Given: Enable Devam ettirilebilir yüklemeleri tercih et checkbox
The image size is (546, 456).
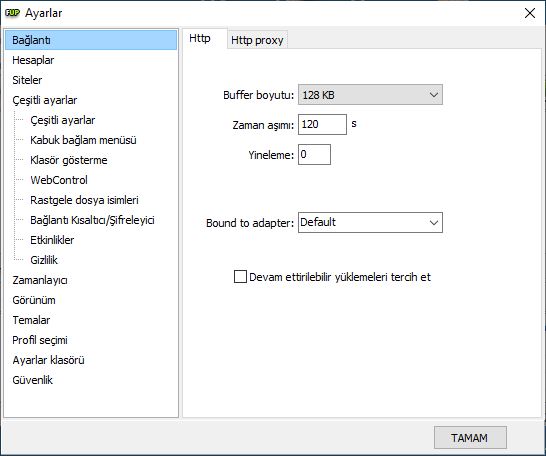Looking at the screenshot, I should 240,277.
